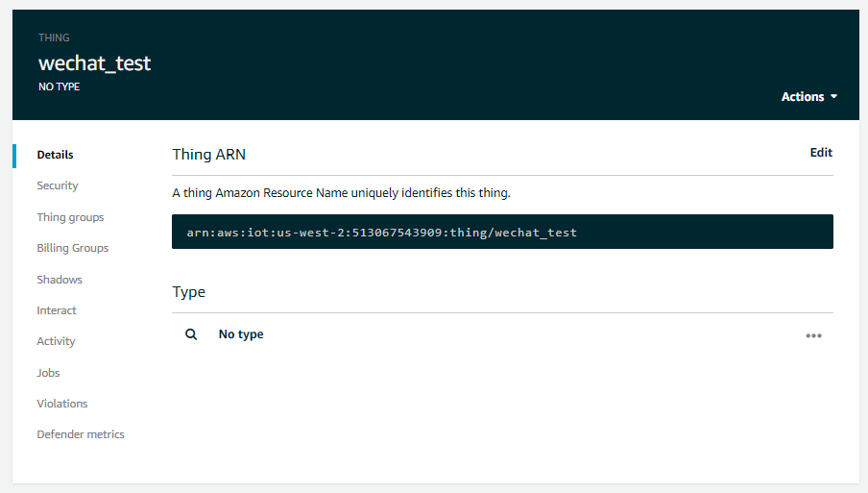Click the ARN string arn:aws:iot:us-west-2
The image size is (868, 493).
381,233
